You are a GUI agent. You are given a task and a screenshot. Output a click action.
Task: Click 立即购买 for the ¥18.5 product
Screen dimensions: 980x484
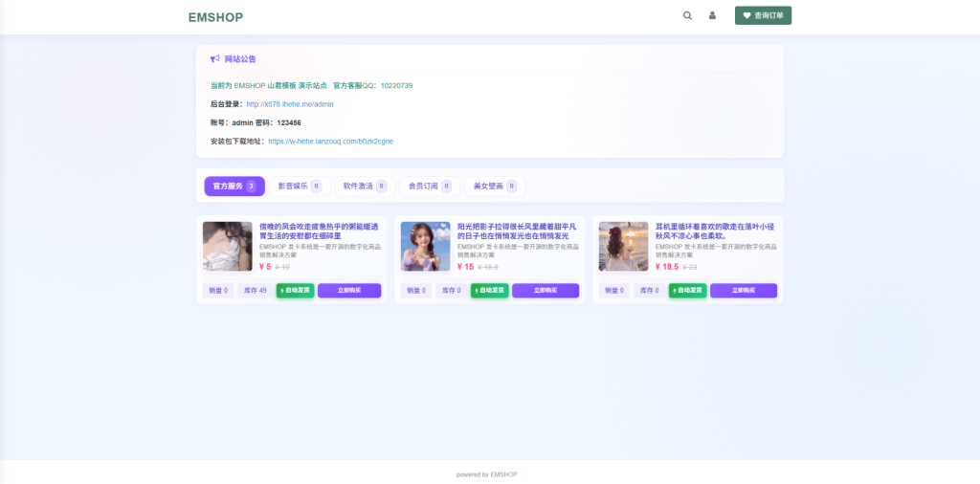744,291
